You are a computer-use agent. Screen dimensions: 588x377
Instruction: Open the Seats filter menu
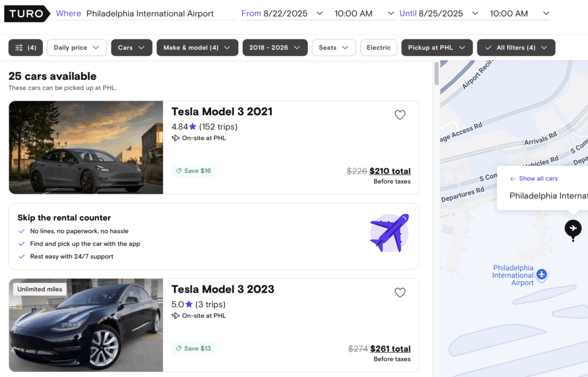[x=334, y=48]
